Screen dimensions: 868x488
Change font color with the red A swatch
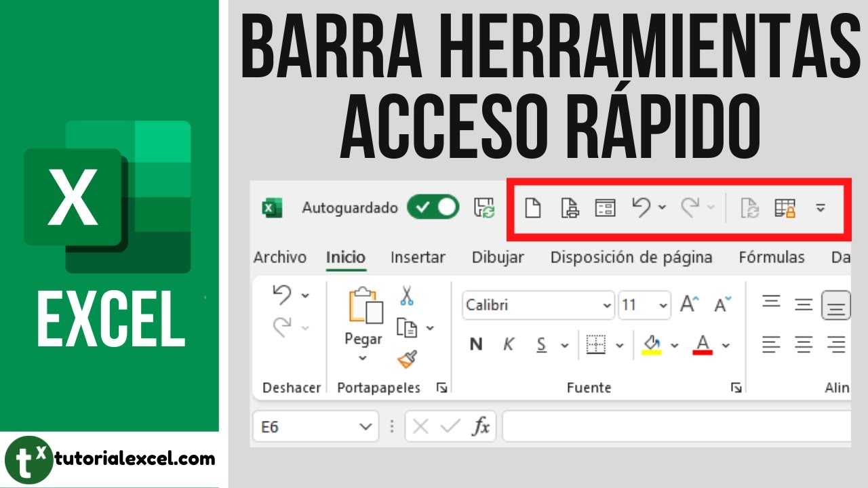click(x=703, y=344)
